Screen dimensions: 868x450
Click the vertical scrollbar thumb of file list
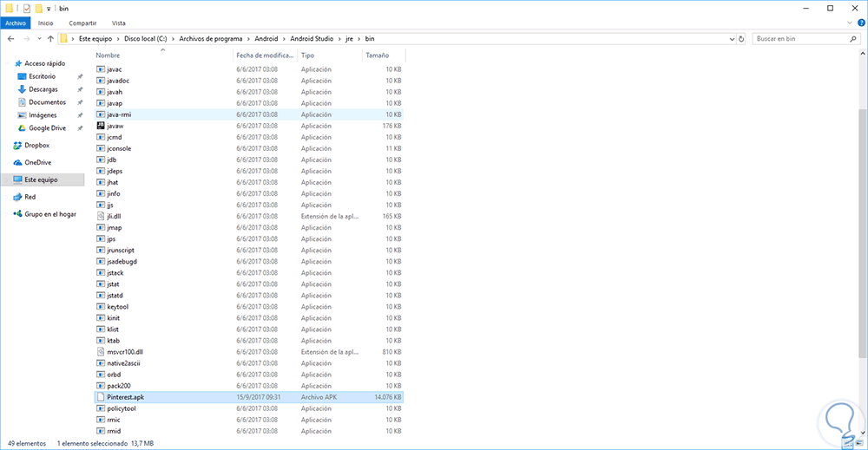pos(863,232)
